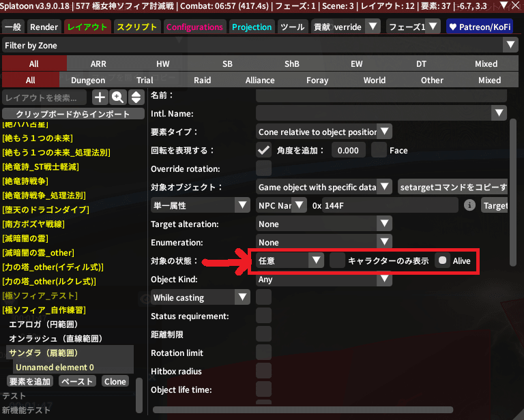Select the Projection tab
524x420 pixels.
tap(252, 27)
